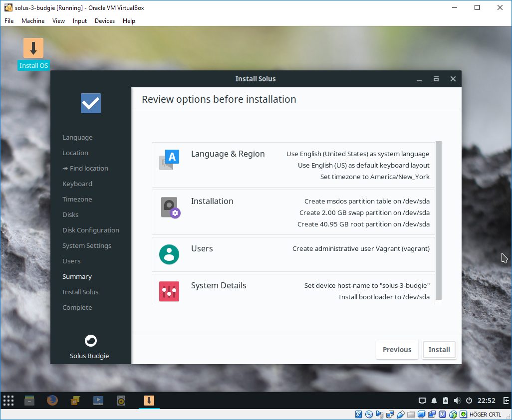Click the VirtualBox audio status icon
This screenshot has height=420, width=512.
coord(379,415)
